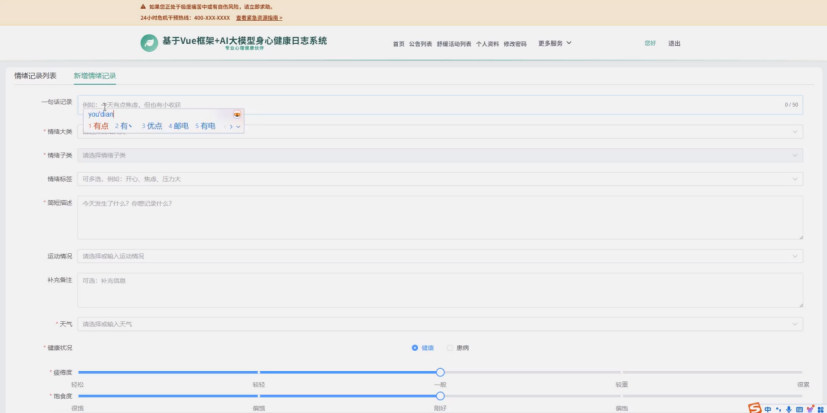Click the 疲惫度 slider handle
Screen dimensions: 827x413
coord(440,372)
